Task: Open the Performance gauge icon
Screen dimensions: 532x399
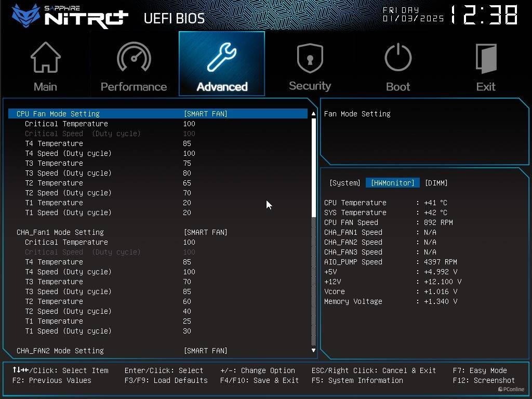Action: tap(134, 58)
